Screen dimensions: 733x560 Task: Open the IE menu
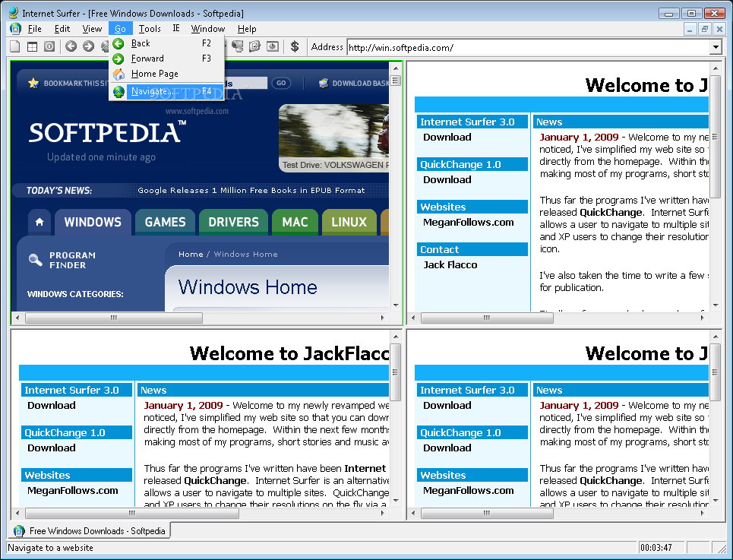tap(176, 29)
